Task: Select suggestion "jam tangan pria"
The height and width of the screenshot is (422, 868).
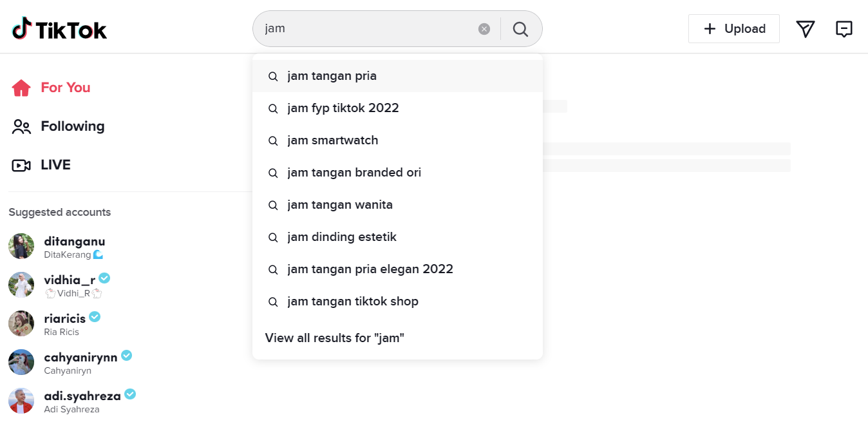Action: (332, 76)
